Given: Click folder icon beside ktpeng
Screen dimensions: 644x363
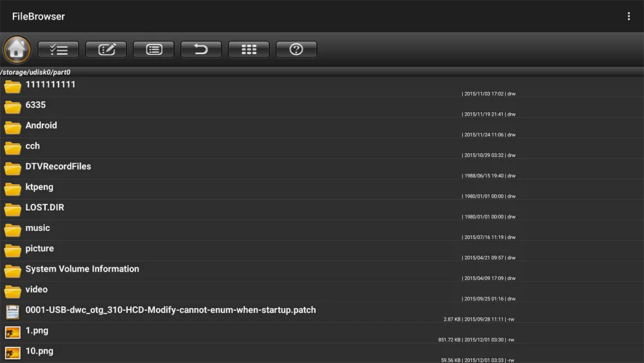Looking at the screenshot, I should (13, 189).
